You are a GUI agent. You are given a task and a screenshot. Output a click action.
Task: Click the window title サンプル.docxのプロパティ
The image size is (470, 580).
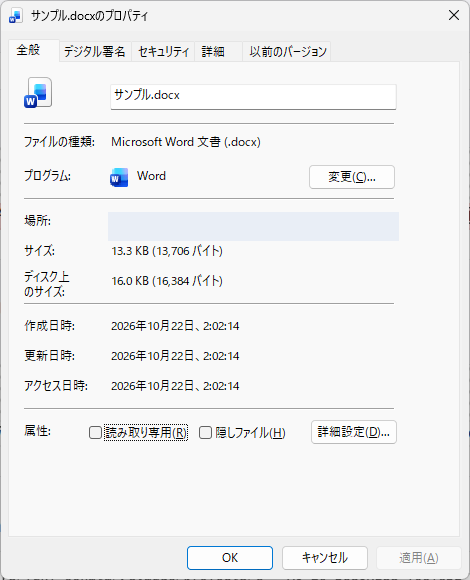(89, 16)
